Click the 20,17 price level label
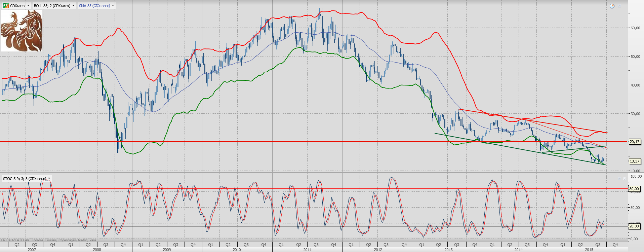 click(634, 142)
